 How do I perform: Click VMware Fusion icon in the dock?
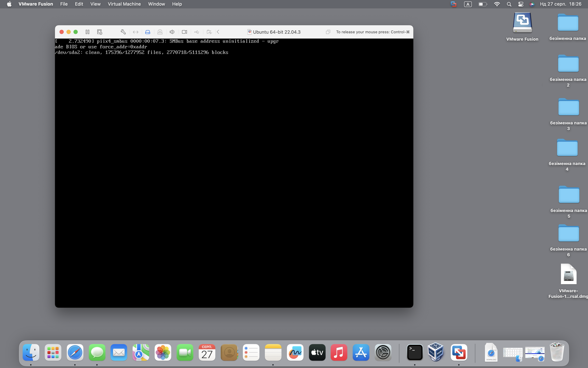[459, 352]
